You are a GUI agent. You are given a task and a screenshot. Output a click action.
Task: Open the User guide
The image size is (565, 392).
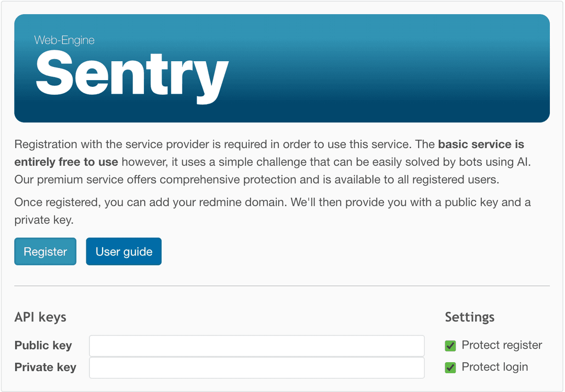point(123,251)
